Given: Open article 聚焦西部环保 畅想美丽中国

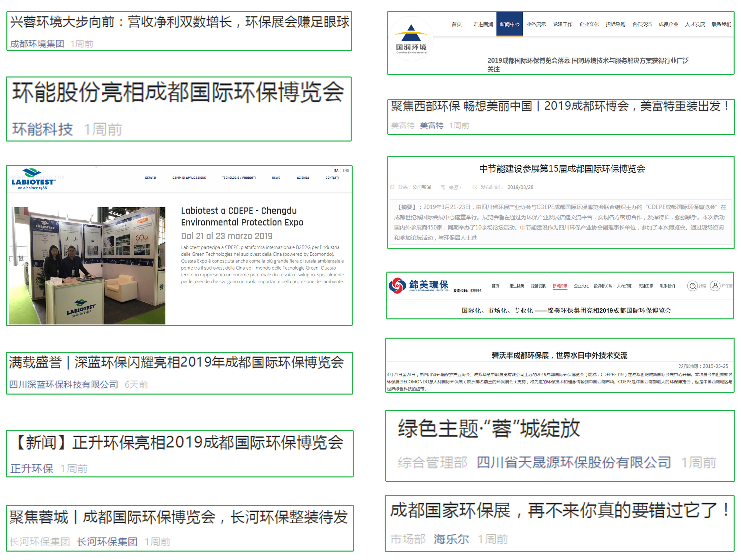Looking at the screenshot, I should coord(560,106).
